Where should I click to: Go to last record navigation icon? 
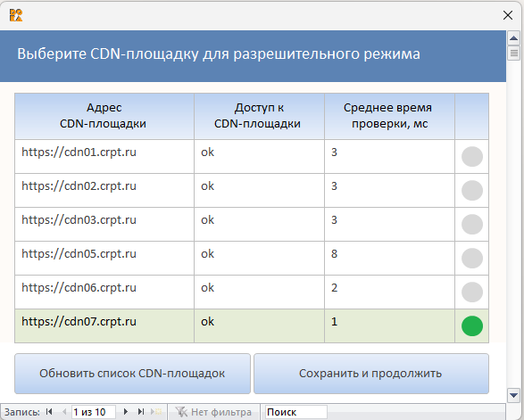141,412
